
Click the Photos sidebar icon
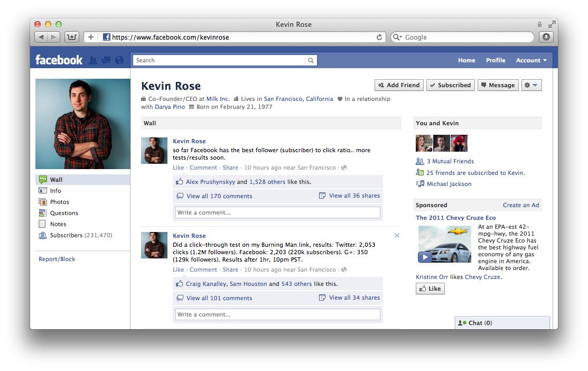(43, 202)
